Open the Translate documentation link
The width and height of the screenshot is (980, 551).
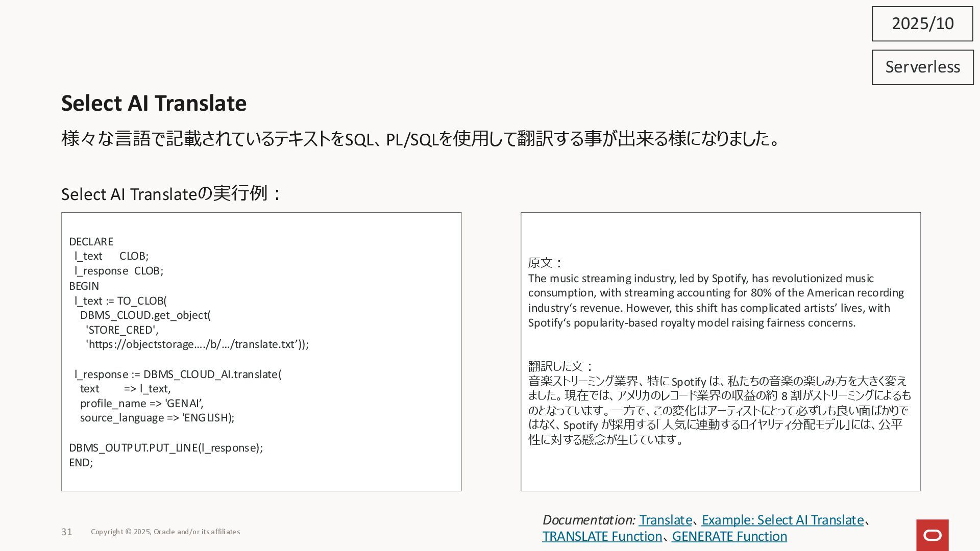665,520
